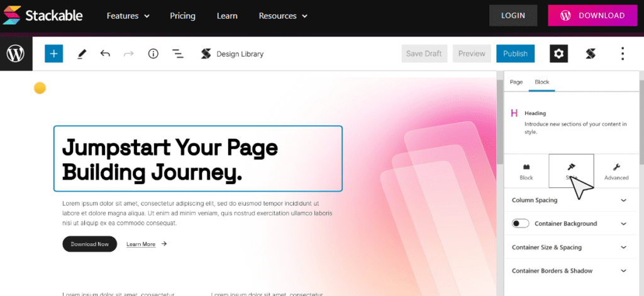Publish the page
This screenshot has height=296, width=644.
tap(516, 53)
